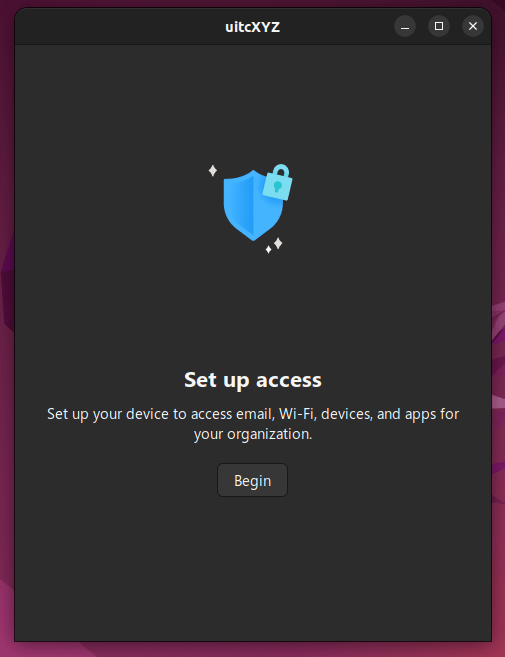Maximize the uitcXYZ window

(x=439, y=26)
